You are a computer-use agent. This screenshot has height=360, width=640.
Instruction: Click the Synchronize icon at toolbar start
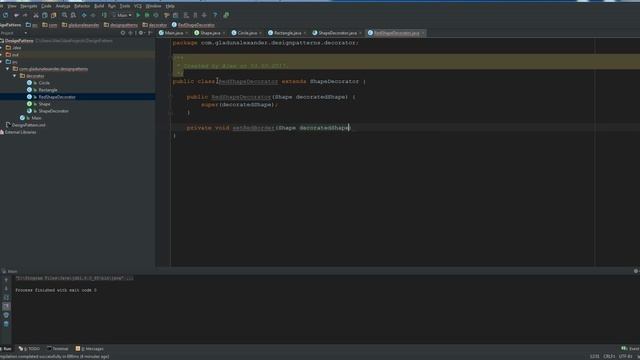coord(5,15)
